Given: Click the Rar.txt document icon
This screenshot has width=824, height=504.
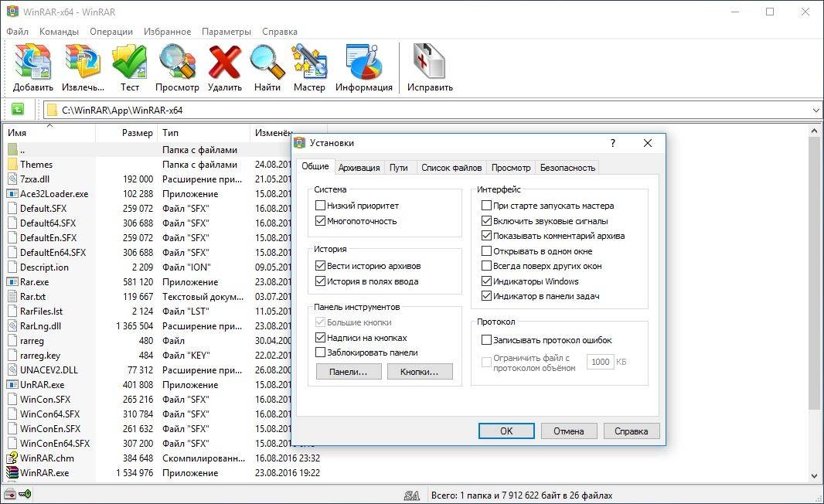Looking at the screenshot, I should pos(12,296).
